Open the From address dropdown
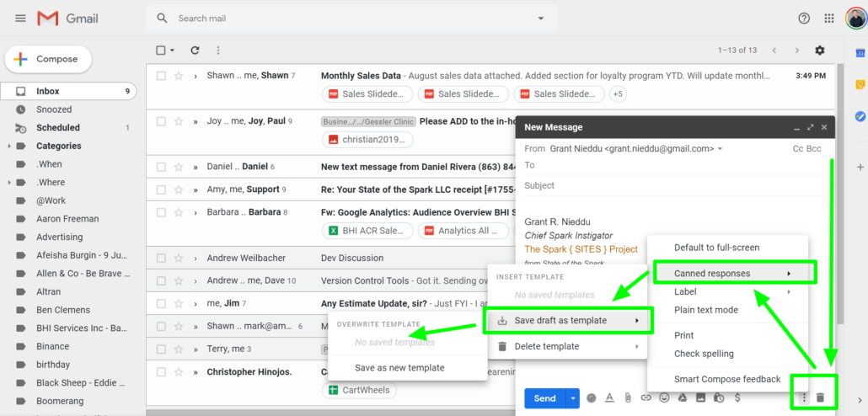This screenshot has width=868, height=416. tap(720, 149)
